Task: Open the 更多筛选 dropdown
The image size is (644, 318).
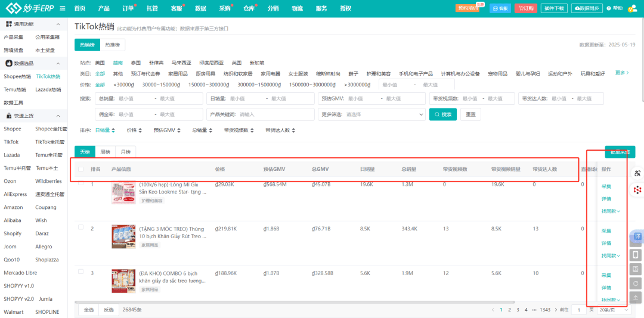Action: [371, 114]
